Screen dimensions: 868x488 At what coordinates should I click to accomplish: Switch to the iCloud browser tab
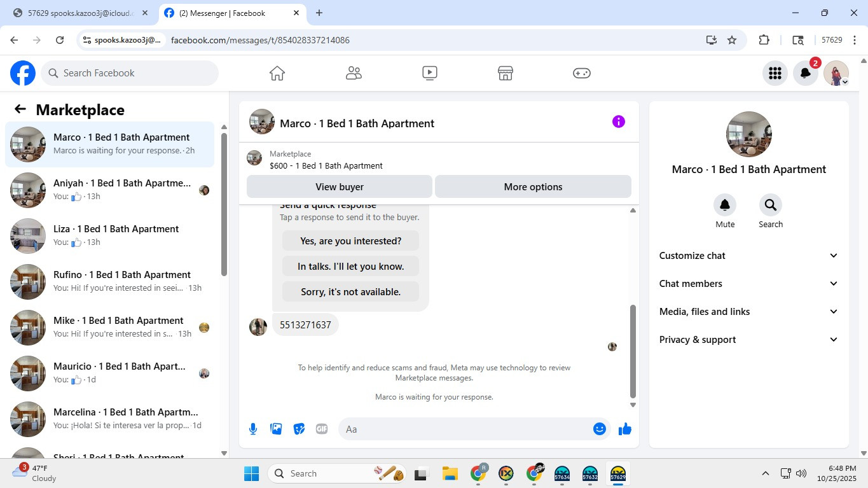(81, 13)
